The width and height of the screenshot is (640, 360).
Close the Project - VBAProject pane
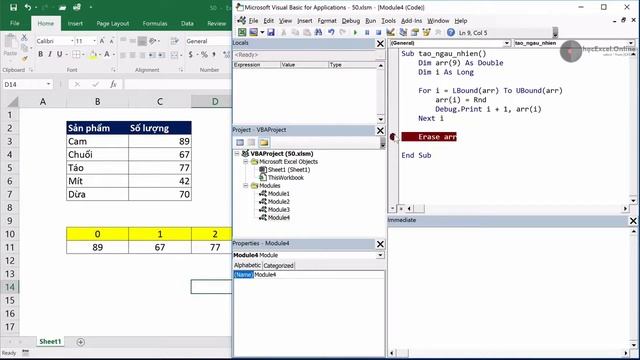pos(380,130)
